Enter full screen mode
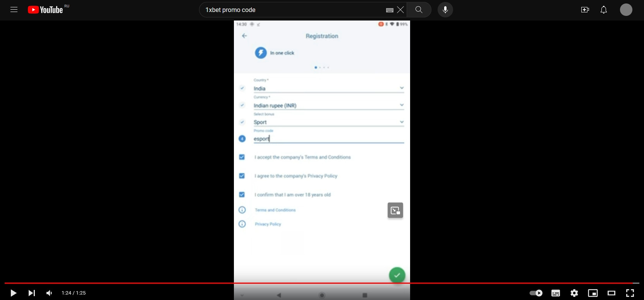 [x=630, y=293]
